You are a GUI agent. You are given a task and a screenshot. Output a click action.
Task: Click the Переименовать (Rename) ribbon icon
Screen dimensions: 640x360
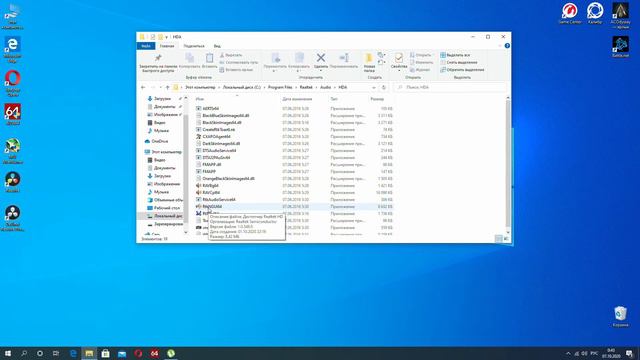click(344, 60)
